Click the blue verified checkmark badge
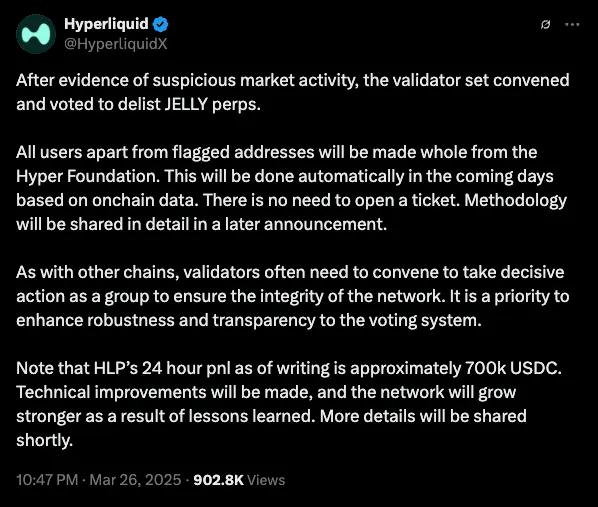This screenshot has height=507, width=598. tap(161, 24)
